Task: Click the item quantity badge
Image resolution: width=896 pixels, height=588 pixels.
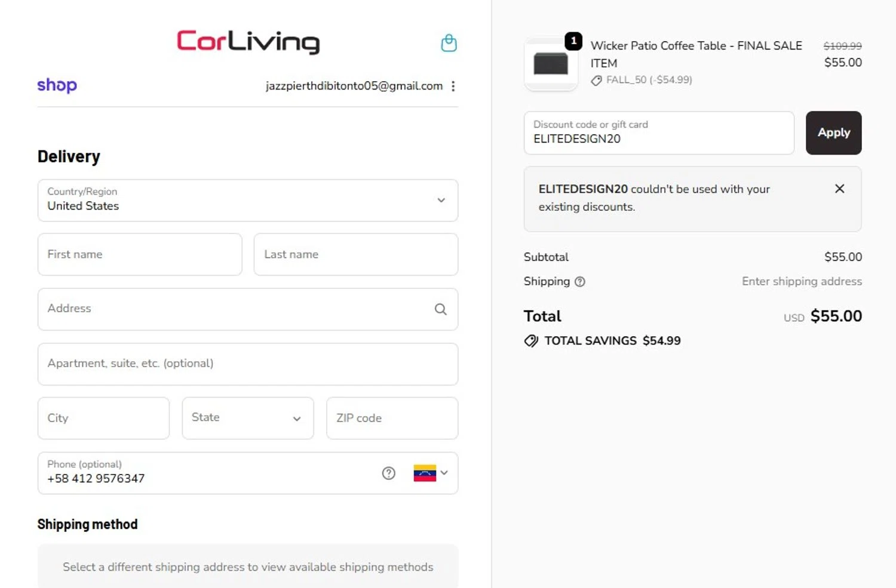Action: tap(573, 41)
